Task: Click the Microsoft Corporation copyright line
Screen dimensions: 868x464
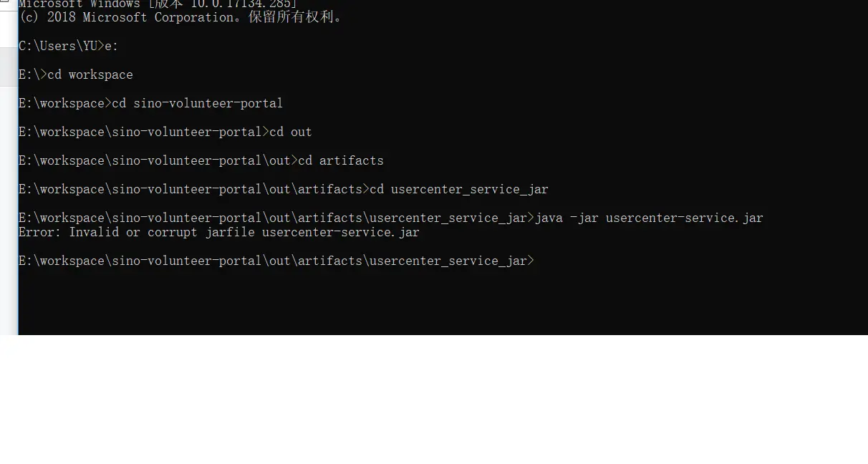Action: (180, 17)
